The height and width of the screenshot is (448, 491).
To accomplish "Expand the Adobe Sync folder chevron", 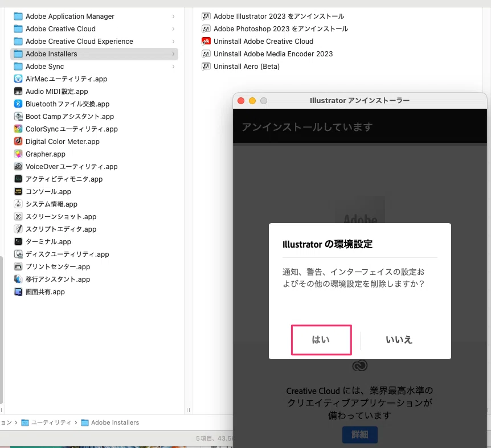I will [173, 67].
